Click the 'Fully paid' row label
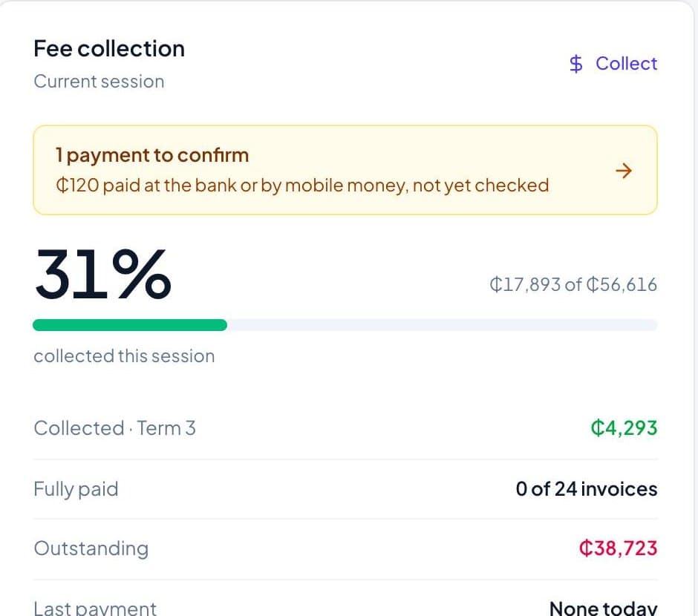Viewport: 698px width, 616px height. tap(76, 489)
